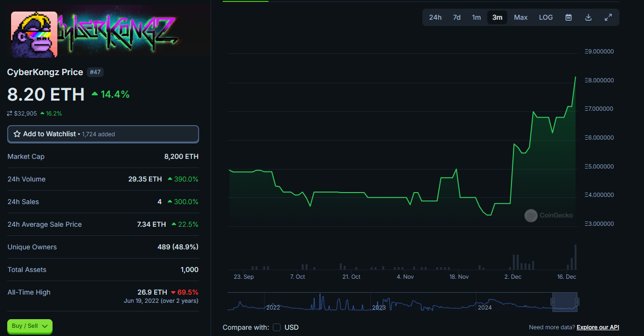This screenshot has height=336, width=644.
Task: Click the selected window in range navigator
Action: tap(565, 302)
